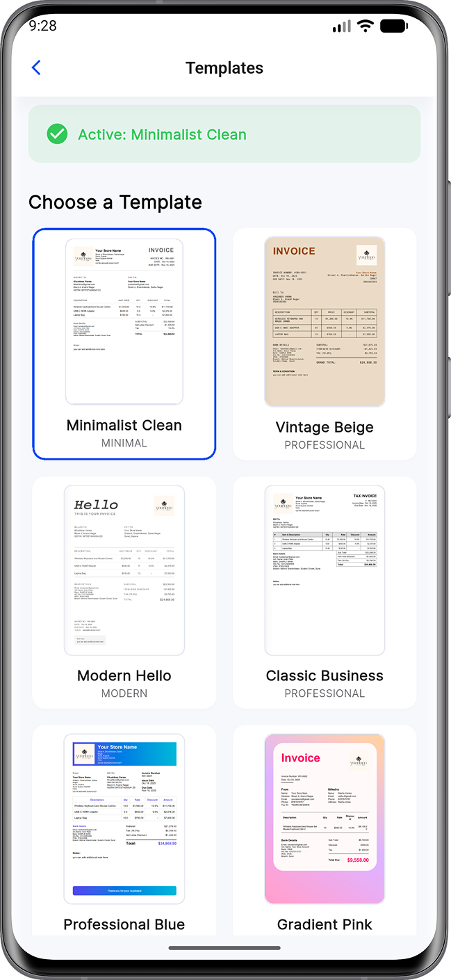Select the Modern Hello template name
451x980 pixels.
point(124,675)
